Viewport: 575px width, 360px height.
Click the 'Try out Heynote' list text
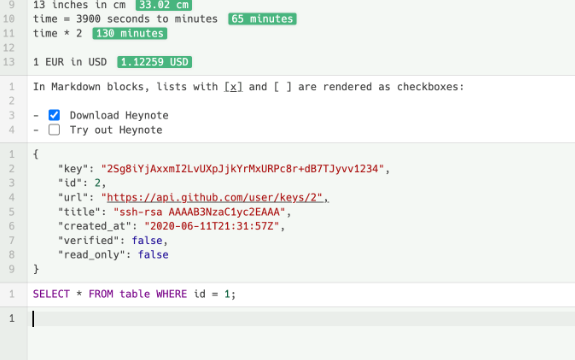116,130
